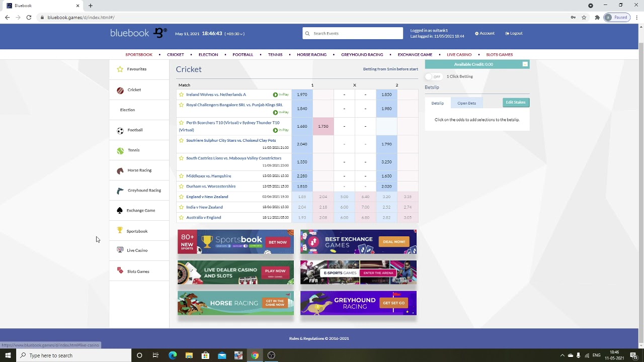This screenshot has height=362, width=644.
Task: Click the Edit Stakes button
Action: [x=516, y=103]
